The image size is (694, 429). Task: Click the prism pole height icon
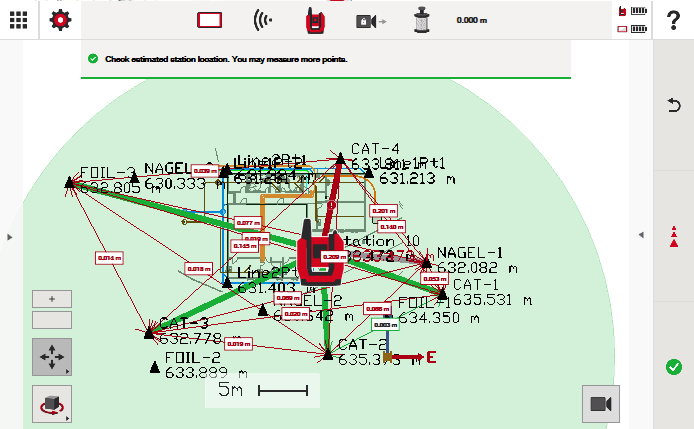pyautogui.click(x=421, y=20)
